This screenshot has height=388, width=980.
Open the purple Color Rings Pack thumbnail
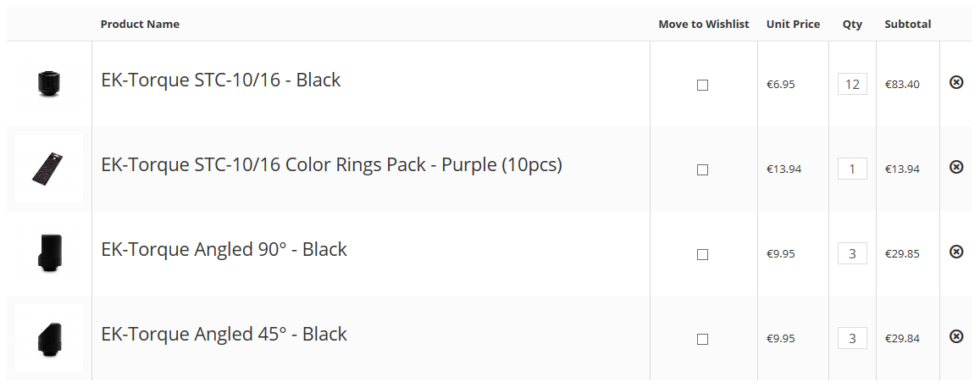49,168
